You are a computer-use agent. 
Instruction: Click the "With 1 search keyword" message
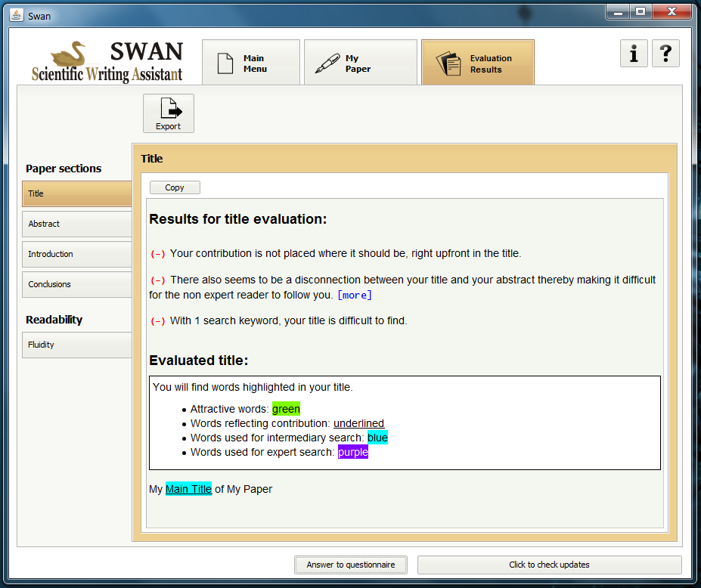click(x=278, y=320)
